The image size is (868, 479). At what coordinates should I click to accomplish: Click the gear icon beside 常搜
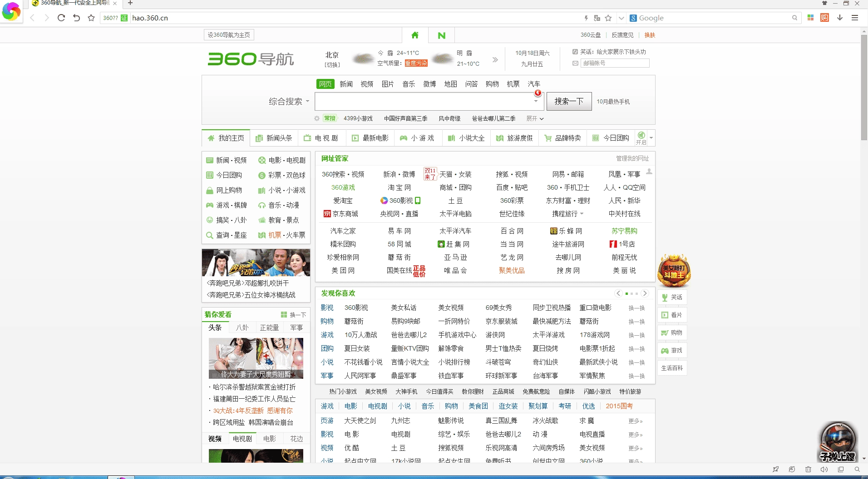pyautogui.click(x=317, y=118)
